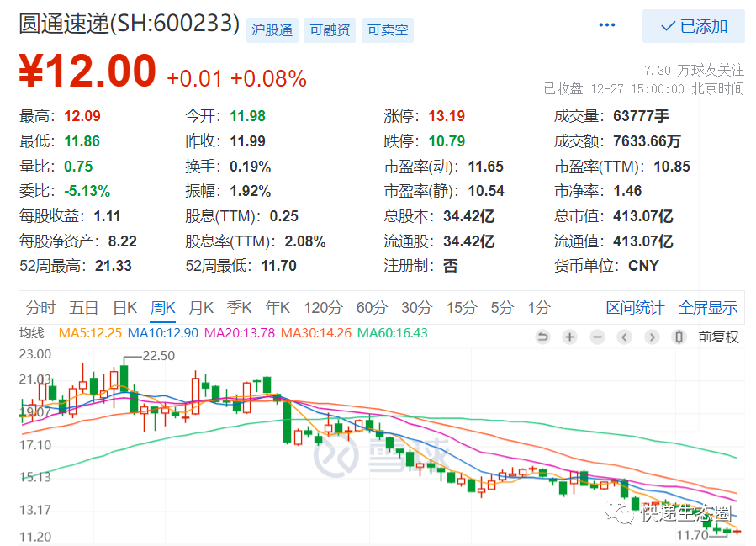Click the 货币单位 CNY value
This screenshot has width=756, height=546.
pos(643,266)
